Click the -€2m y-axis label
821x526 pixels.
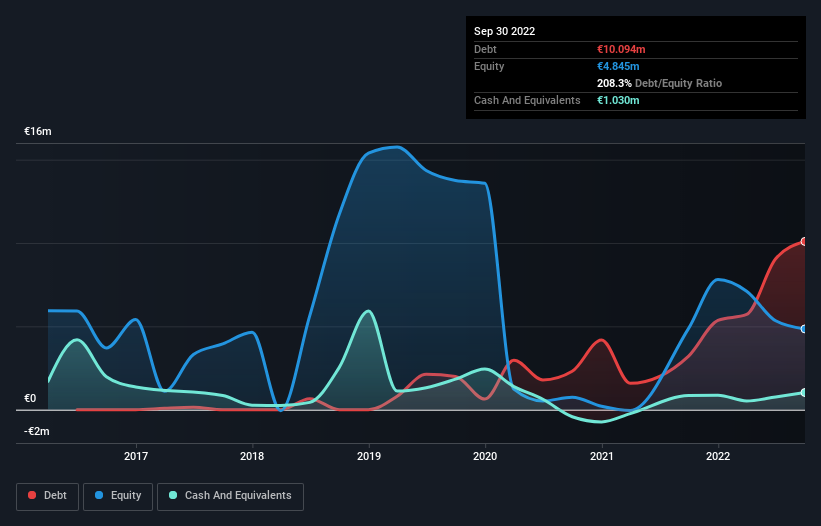[37, 432]
